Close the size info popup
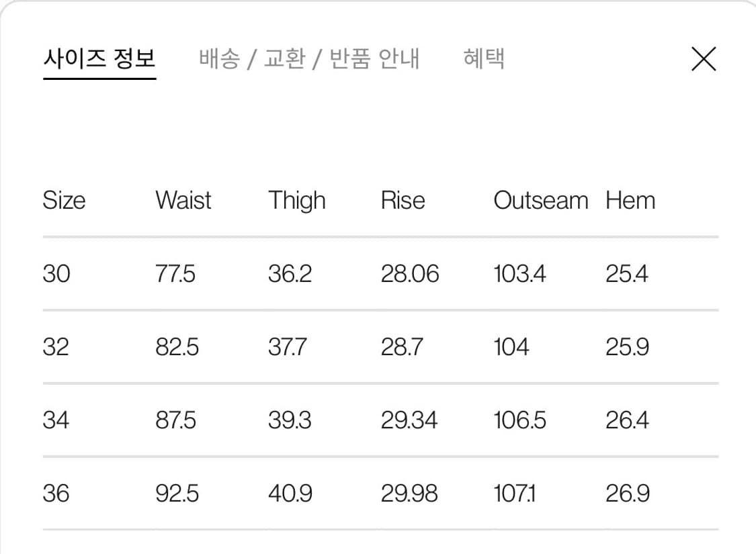 click(704, 59)
